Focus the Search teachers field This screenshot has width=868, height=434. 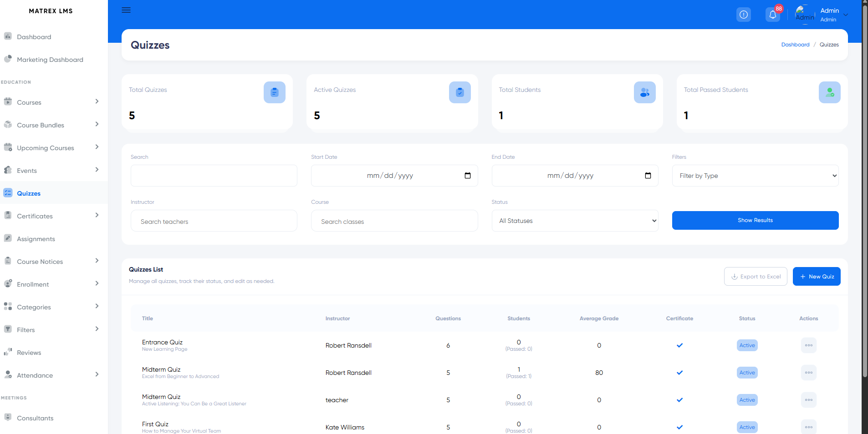point(214,221)
